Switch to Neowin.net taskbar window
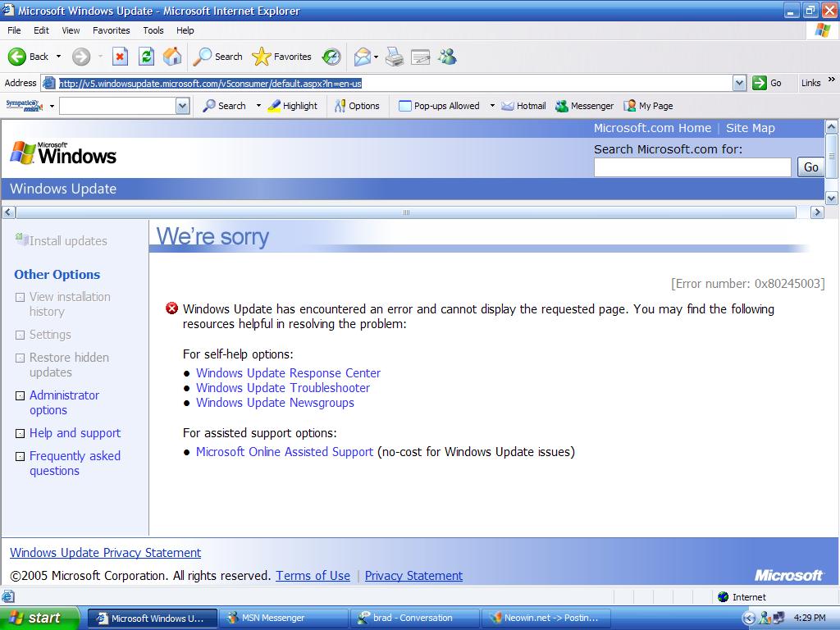The width and height of the screenshot is (840, 630). click(546, 618)
